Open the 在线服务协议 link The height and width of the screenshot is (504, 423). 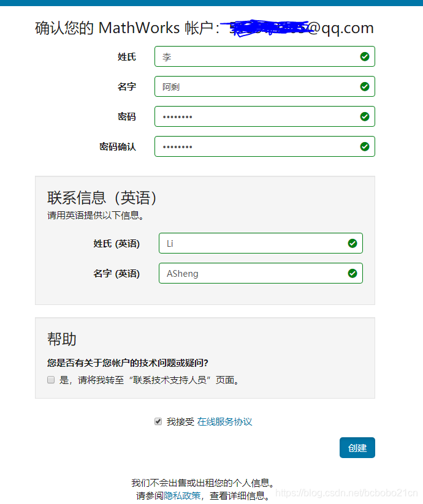224,421
